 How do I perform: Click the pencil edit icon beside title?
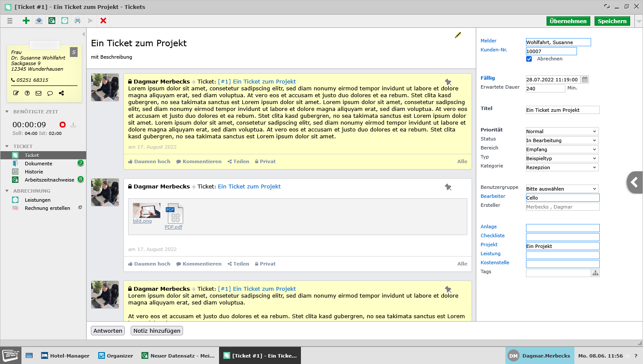tap(458, 35)
